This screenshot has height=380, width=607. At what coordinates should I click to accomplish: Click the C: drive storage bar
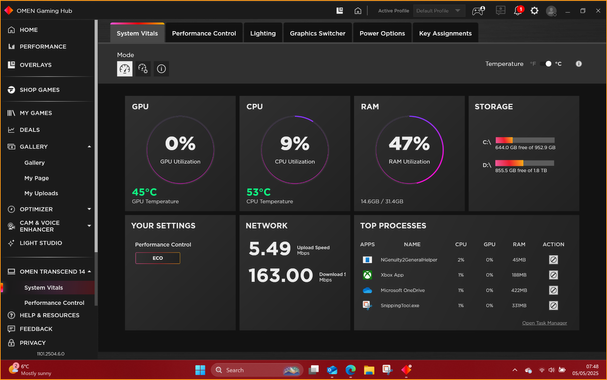(x=525, y=140)
